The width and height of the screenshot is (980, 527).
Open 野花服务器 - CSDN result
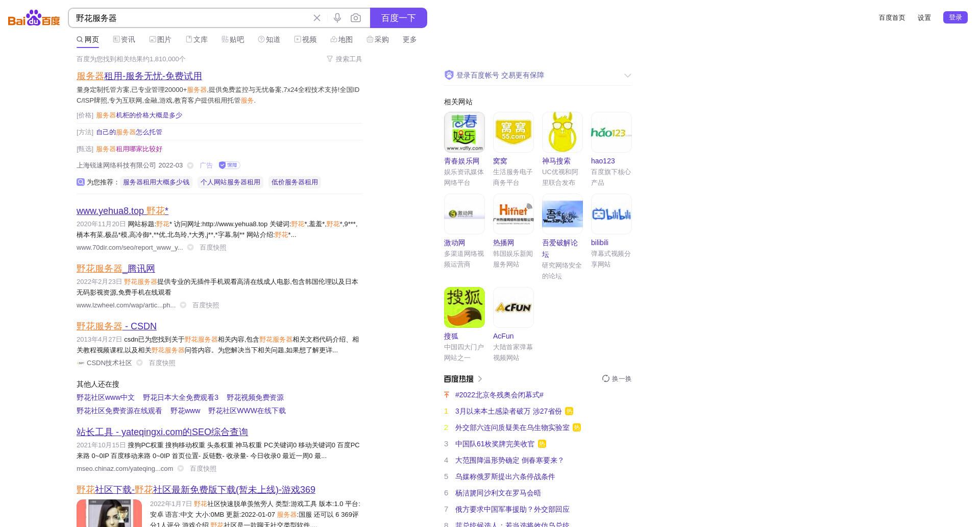pyautogui.click(x=116, y=326)
